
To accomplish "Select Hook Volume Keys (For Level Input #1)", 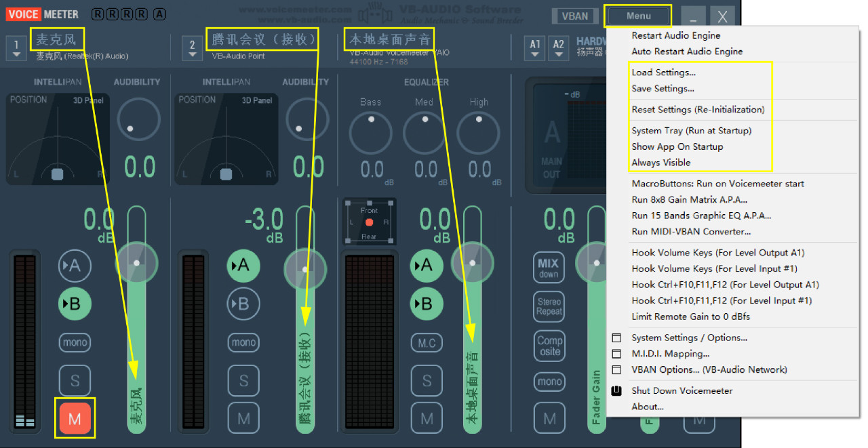I will coord(715,269).
